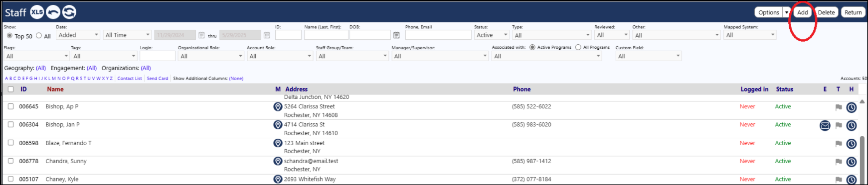Viewport: 868px width, 185px height.
Task: Open calendar picker after 5/29/2025 date
Action: pos(267,35)
